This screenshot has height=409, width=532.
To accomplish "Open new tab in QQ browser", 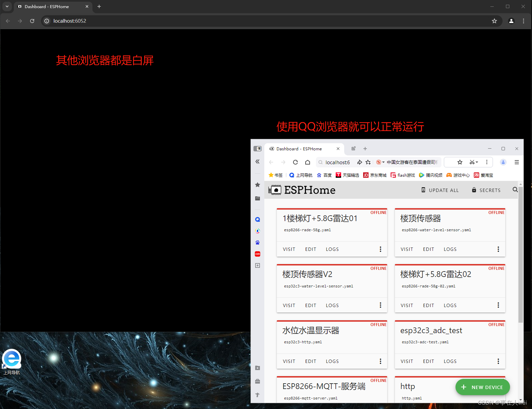I will [x=365, y=149].
